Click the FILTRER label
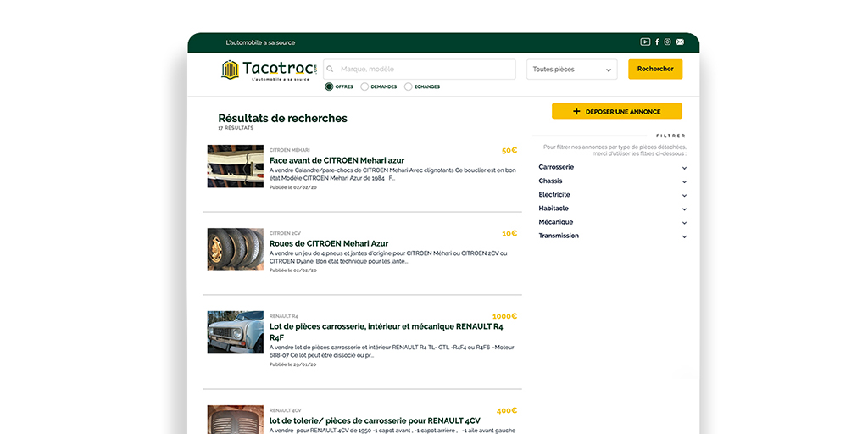 [x=670, y=136]
